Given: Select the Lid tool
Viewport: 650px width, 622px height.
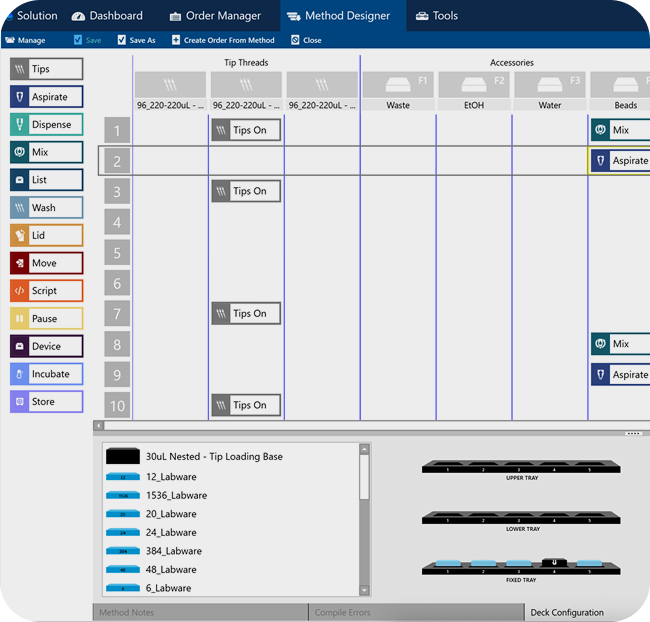Looking at the screenshot, I should coord(46,236).
